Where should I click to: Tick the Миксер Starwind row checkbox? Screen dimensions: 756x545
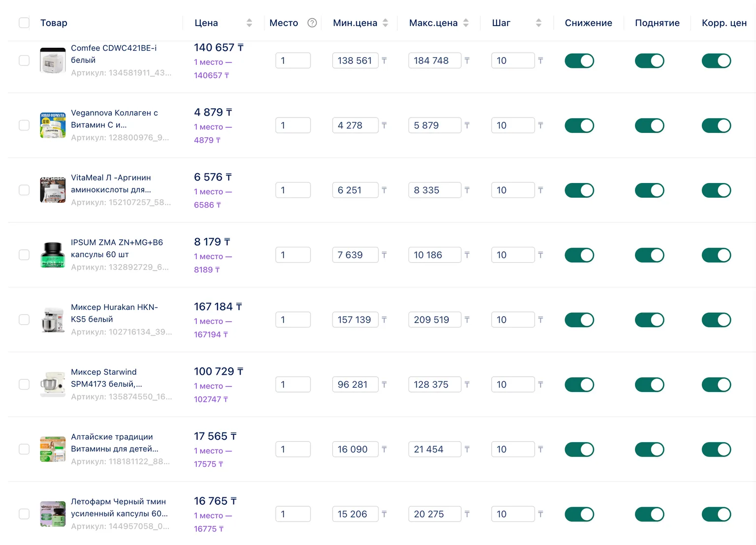coord(24,384)
